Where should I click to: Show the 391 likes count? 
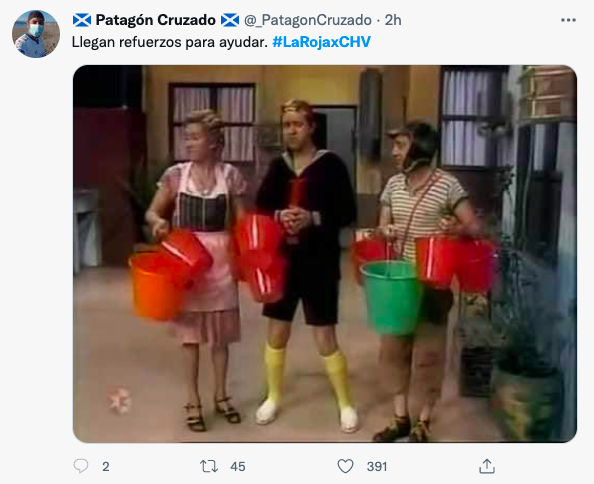point(377,467)
